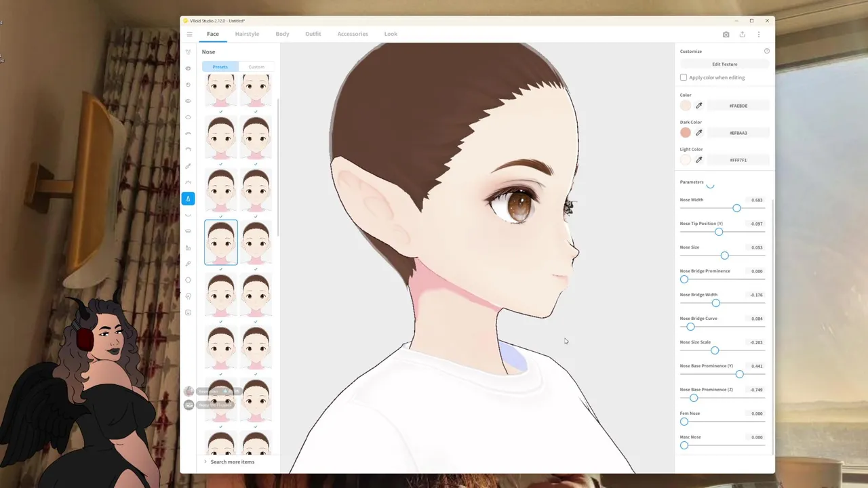This screenshot has width=868, height=488.
Task: Click the Nose Tip Position slider handle
Action: click(719, 232)
